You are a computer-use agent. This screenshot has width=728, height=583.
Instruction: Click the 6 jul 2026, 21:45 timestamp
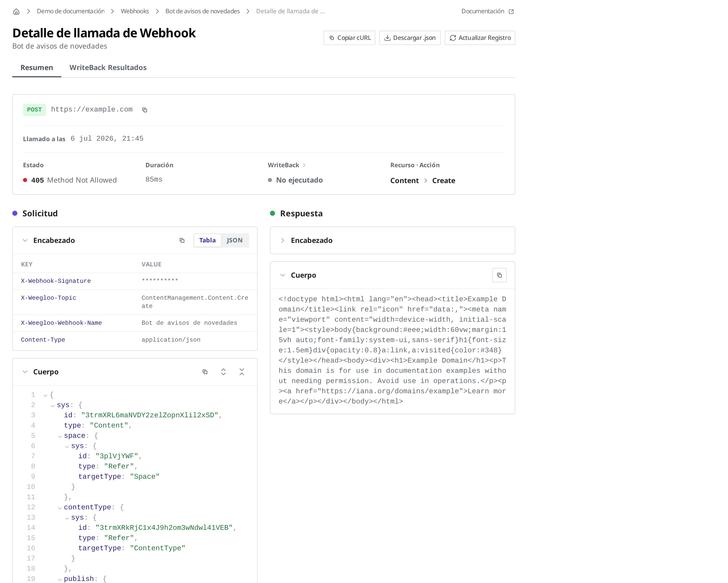click(107, 139)
